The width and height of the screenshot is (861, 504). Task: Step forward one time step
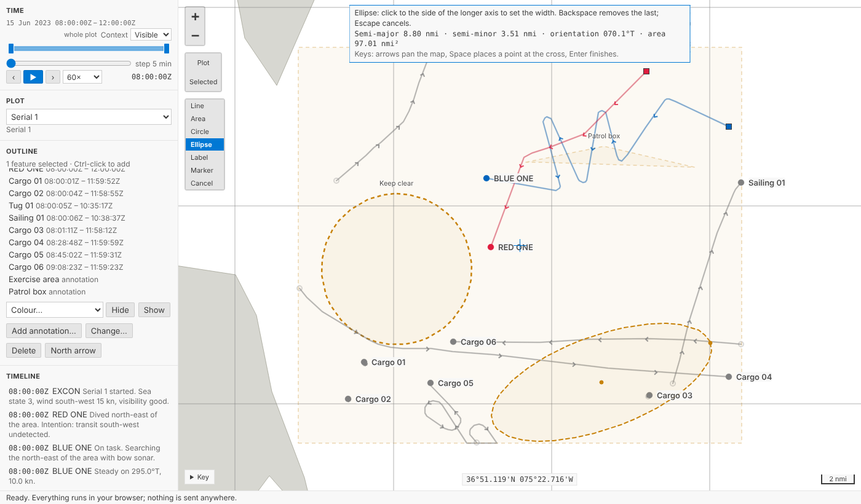pyautogui.click(x=53, y=77)
